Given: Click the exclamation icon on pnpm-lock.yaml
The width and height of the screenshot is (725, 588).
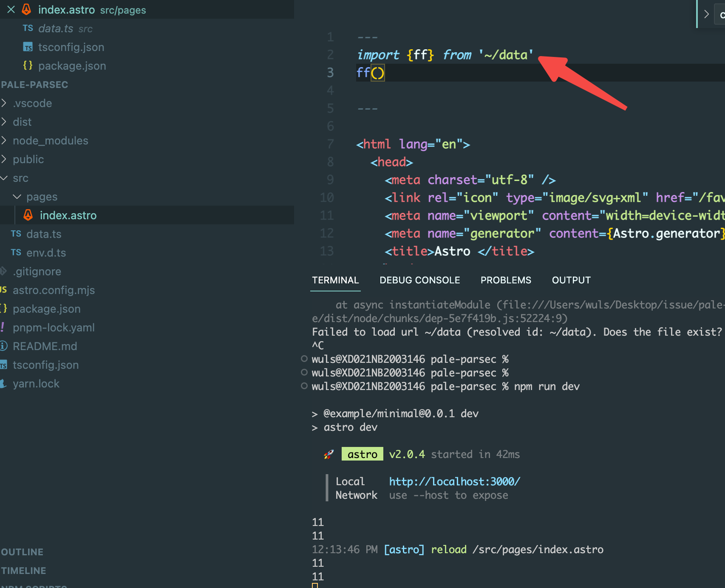Looking at the screenshot, I should 3,327.
